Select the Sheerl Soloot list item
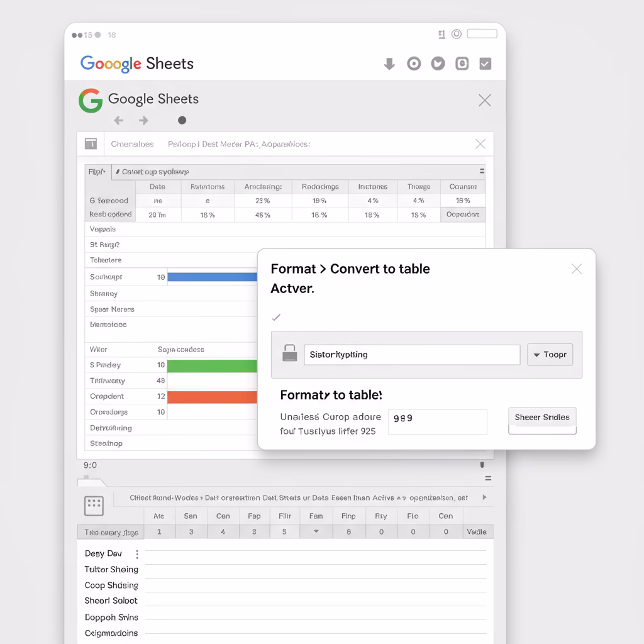The height and width of the screenshot is (644, 644). pyautogui.click(x=111, y=601)
